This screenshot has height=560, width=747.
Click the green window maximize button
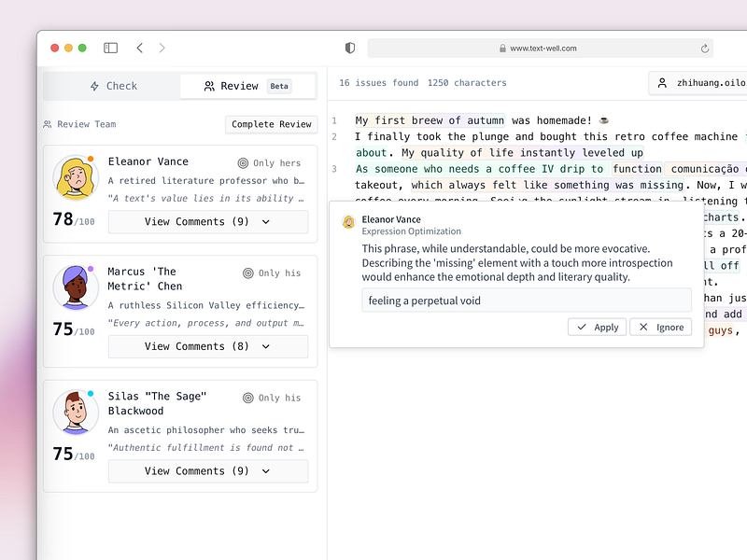[x=82, y=48]
